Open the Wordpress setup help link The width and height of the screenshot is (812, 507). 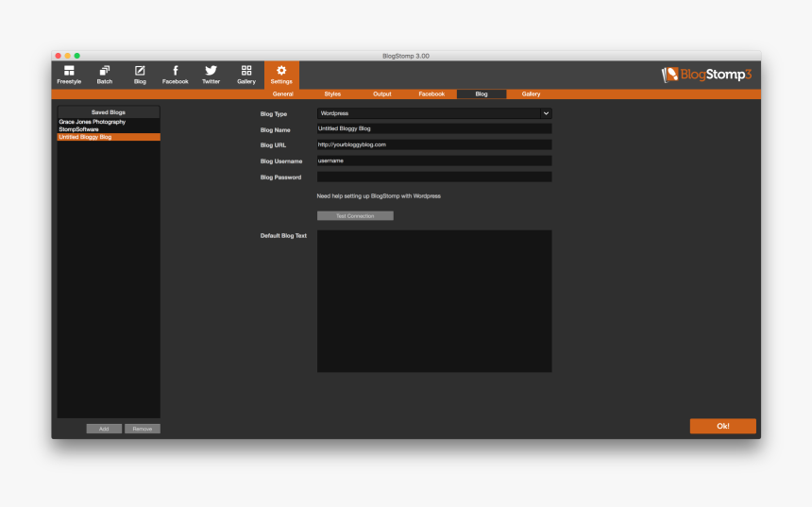(379, 196)
